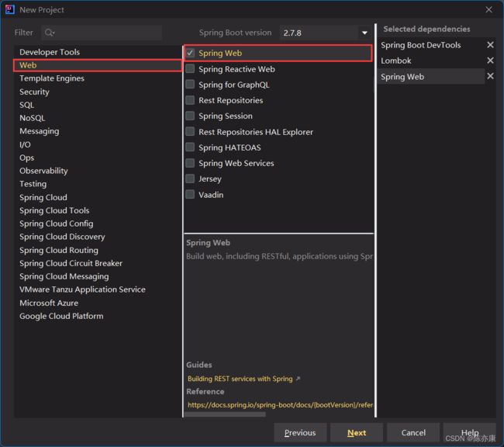Open Help for the dialog
Image resolution: width=504 pixels, height=447 pixels.
[470, 432]
